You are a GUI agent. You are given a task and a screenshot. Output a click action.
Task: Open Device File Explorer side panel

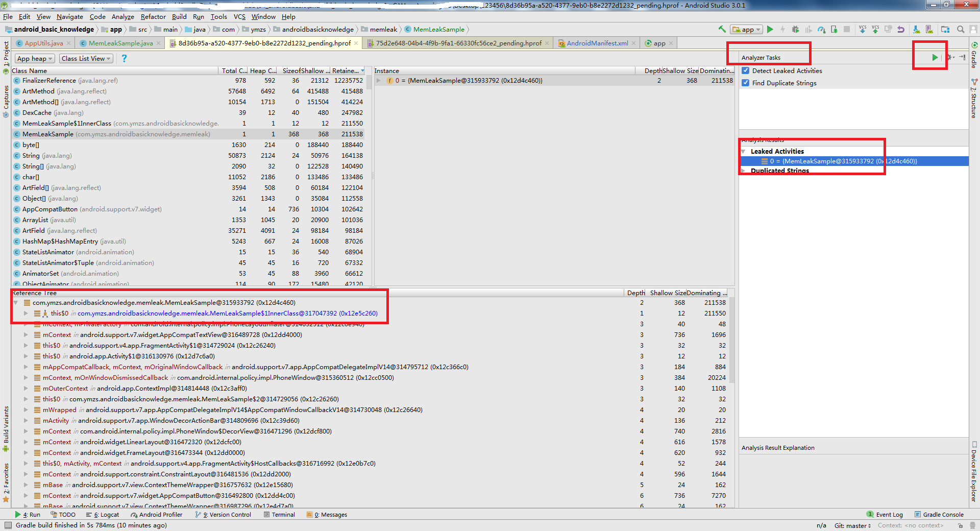coord(974,472)
